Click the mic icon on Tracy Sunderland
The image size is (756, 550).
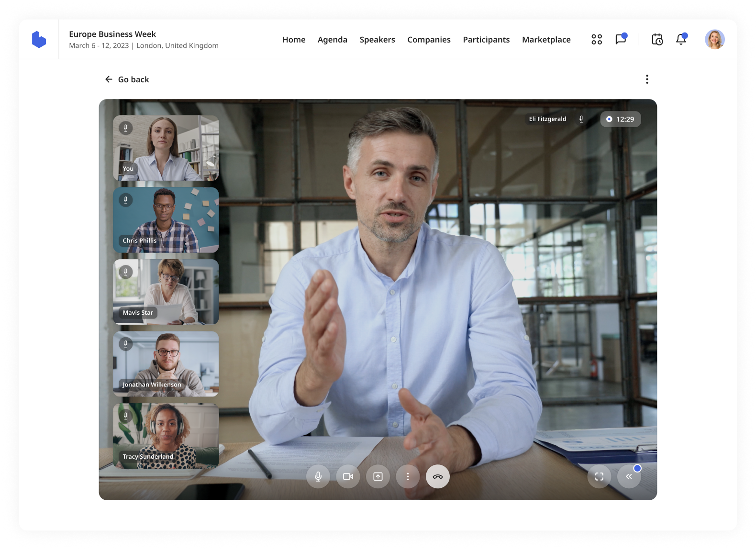[x=126, y=416]
